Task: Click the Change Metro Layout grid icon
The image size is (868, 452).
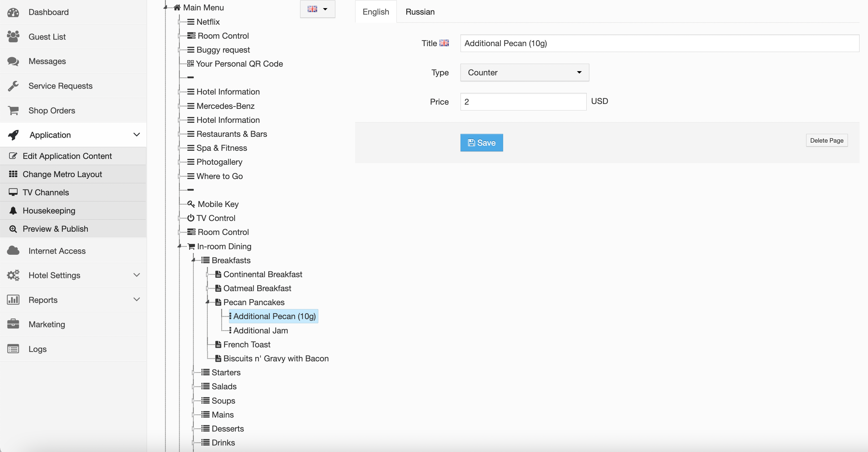Action: (x=13, y=174)
